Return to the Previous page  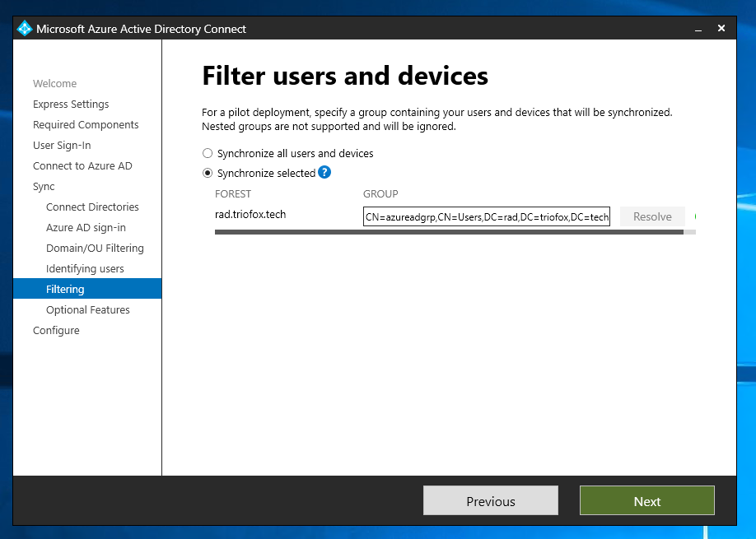pos(491,501)
